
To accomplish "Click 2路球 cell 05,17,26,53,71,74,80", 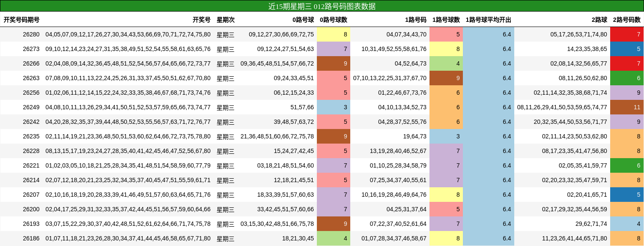I will coord(579,34).
